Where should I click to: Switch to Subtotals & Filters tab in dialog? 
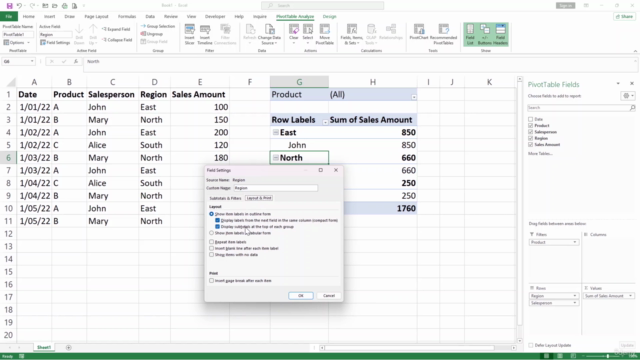[225, 198]
